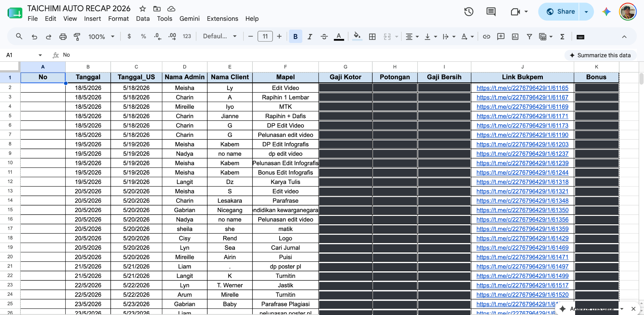This screenshot has height=315, width=644.
Task: Format as percent
Action: pyautogui.click(x=143, y=37)
